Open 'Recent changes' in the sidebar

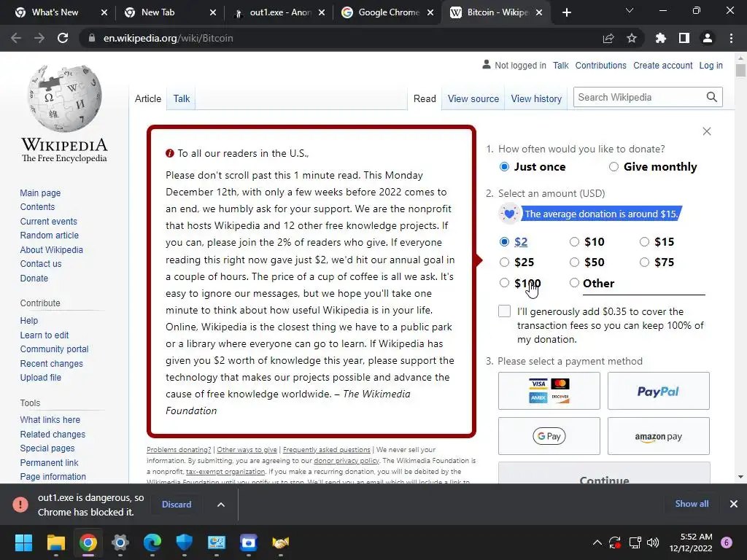pos(52,364)
